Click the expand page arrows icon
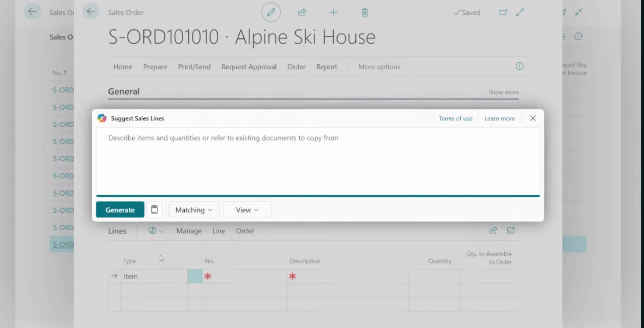The height and width of the screenshot is (328, 644). point(520,12)
